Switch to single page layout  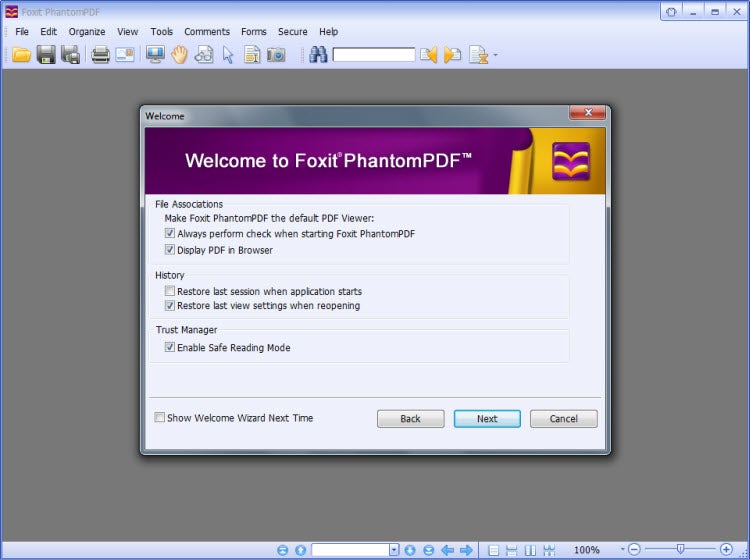tap(494, 550)
